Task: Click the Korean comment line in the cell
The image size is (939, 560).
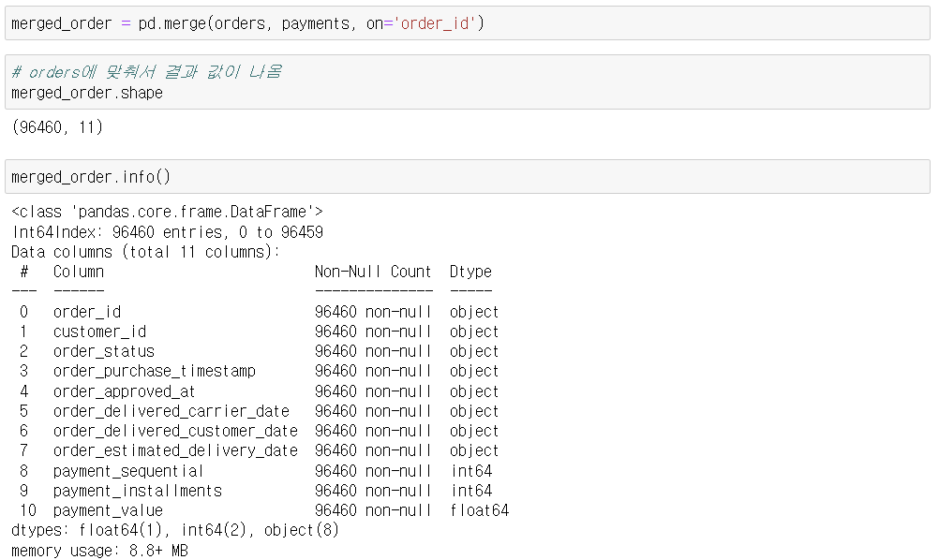Action: click(146, 72)
